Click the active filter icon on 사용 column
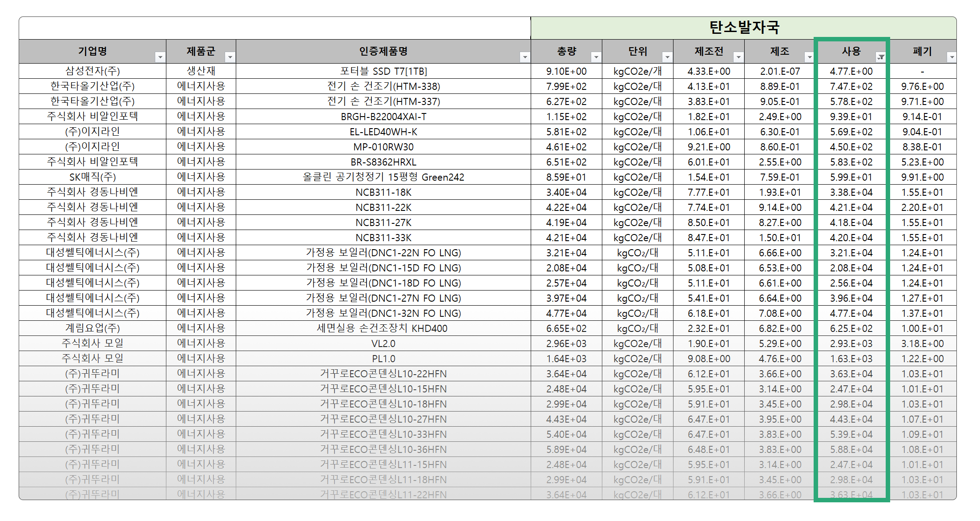980x521 pixels. pos(880,57)
